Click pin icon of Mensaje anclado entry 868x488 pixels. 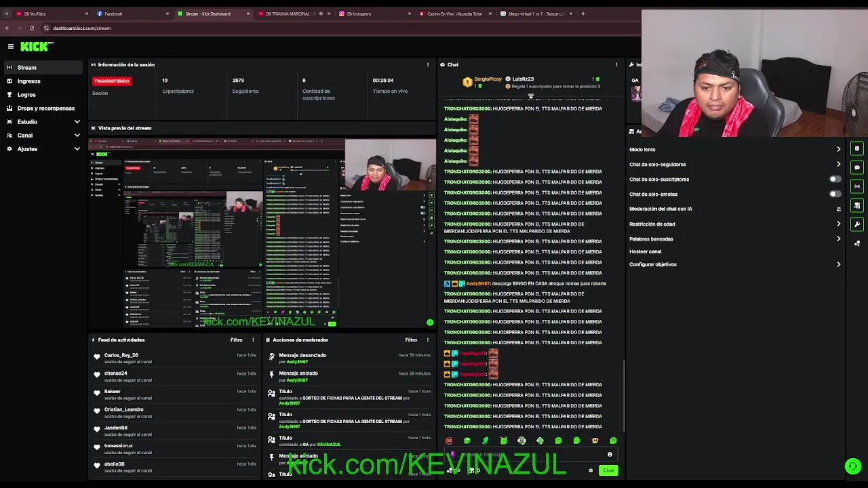[x=272, y=374]
